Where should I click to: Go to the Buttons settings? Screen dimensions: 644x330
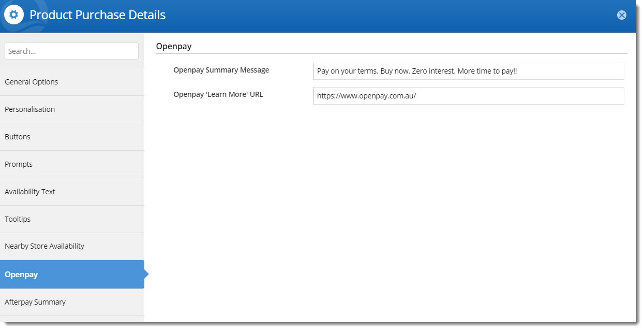[x=72, y=137]
